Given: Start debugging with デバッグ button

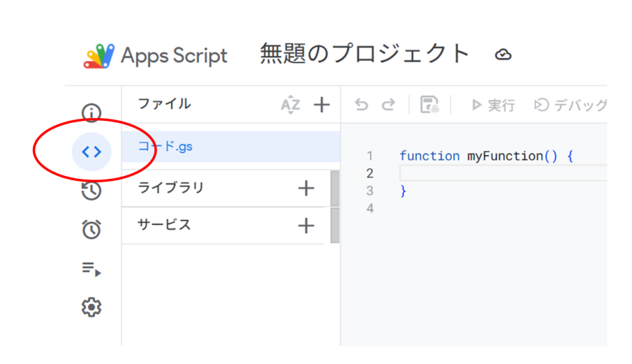Looking at the screenshot, I should (570, 105).
